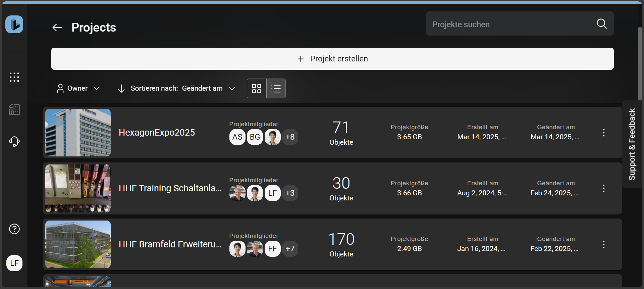This screenshot has width=644, height=289.
Task: Click Projekt erstellen button
Action: (x=332, y=59)
